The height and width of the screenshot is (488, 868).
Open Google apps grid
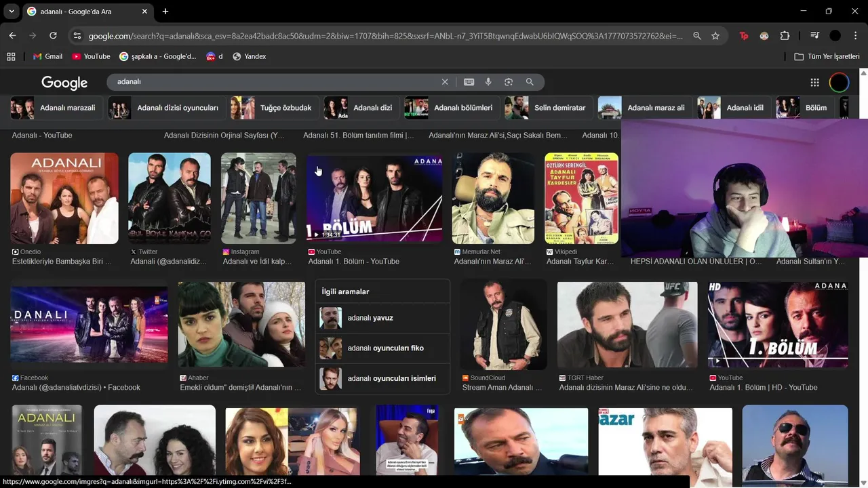(814, 82)
